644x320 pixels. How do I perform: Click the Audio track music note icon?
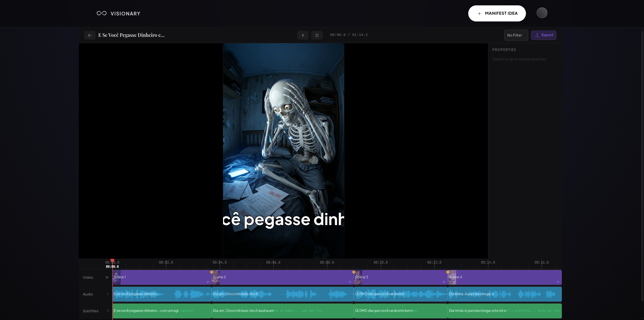(108, 294)
